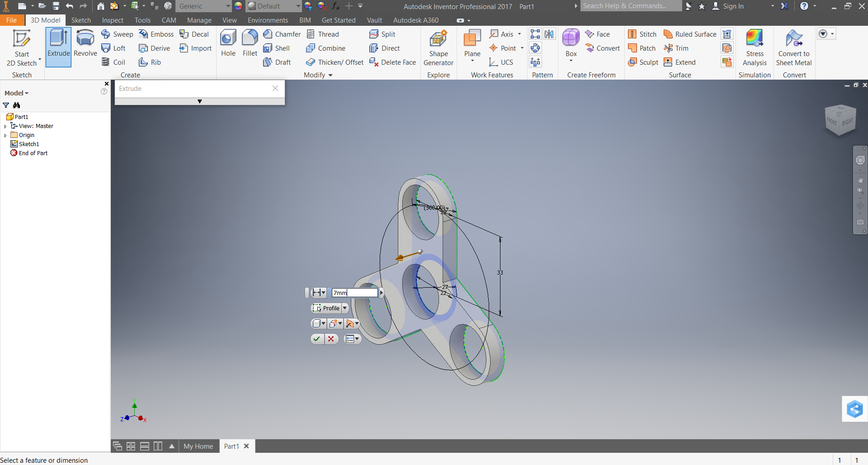The image size is (868, 465).
Task: Switch to the Inspect ribbon tab
Action: point(113,20)
